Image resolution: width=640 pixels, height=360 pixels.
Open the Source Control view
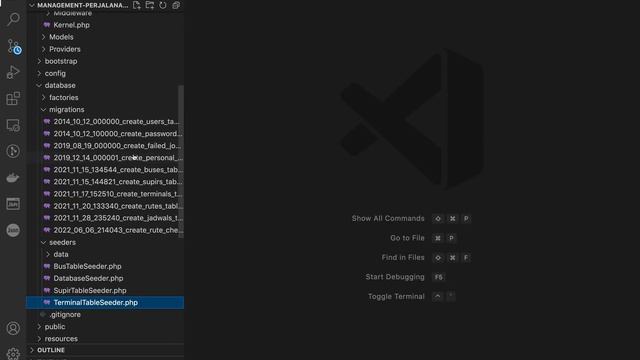pyautogui.click(x=13, y=47)
